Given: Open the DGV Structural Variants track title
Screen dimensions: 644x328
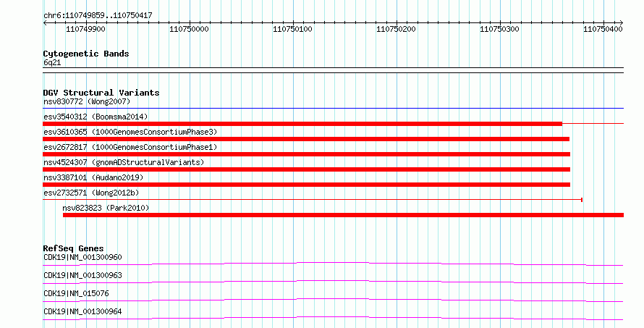Looking at the screenshot, I should pos(101,93).
